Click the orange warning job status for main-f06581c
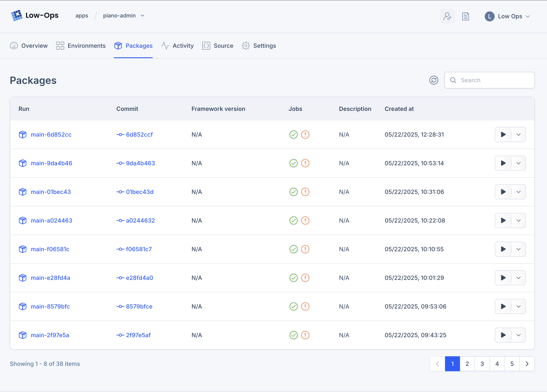This screenshot has width=547, height=392. (305, 249)
